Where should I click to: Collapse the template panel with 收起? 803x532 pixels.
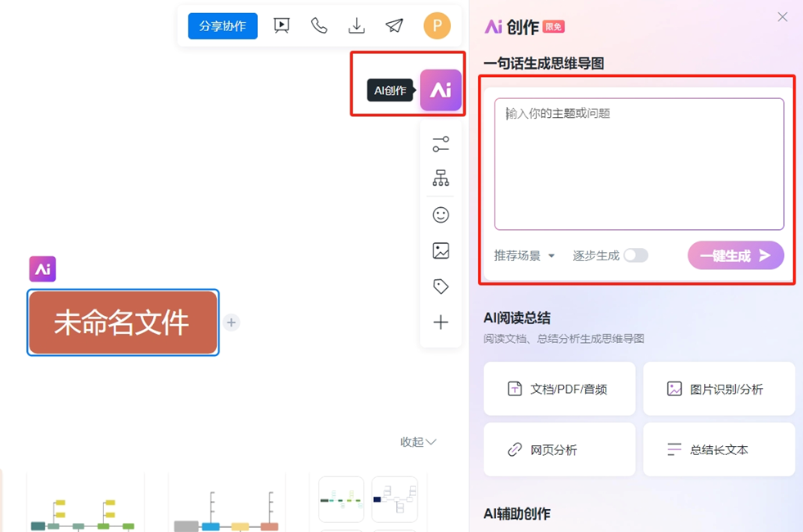click(x=417, y=442)
